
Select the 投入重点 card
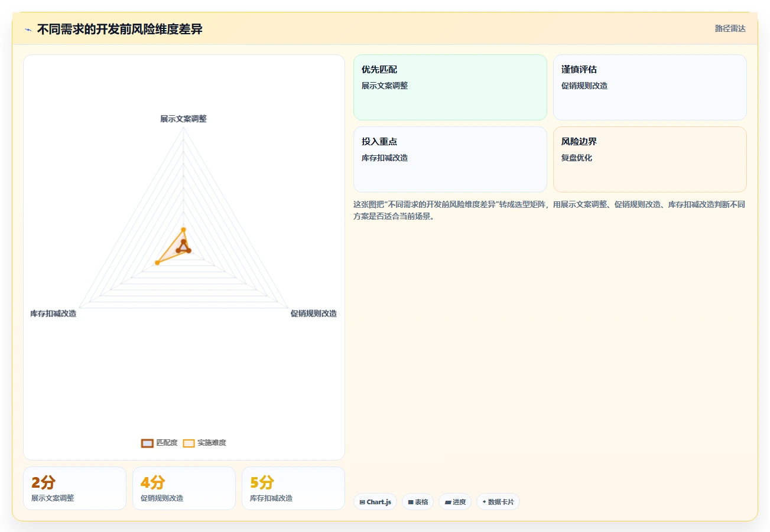pyautogui.click(x=450, y=159)
